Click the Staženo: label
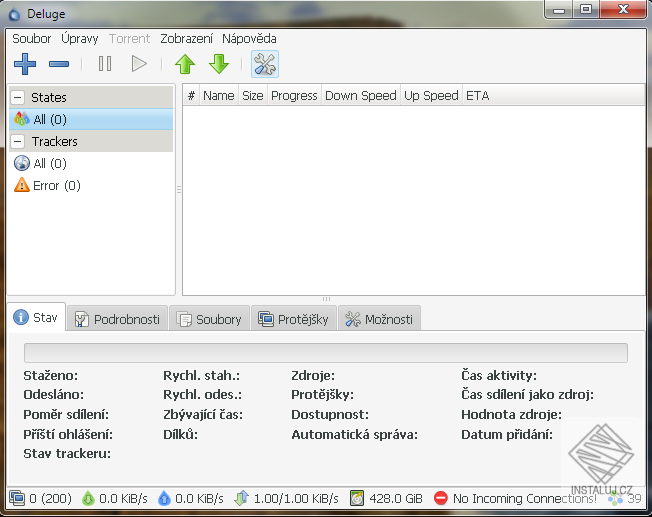The image size is (652, 517). point(51,376)
